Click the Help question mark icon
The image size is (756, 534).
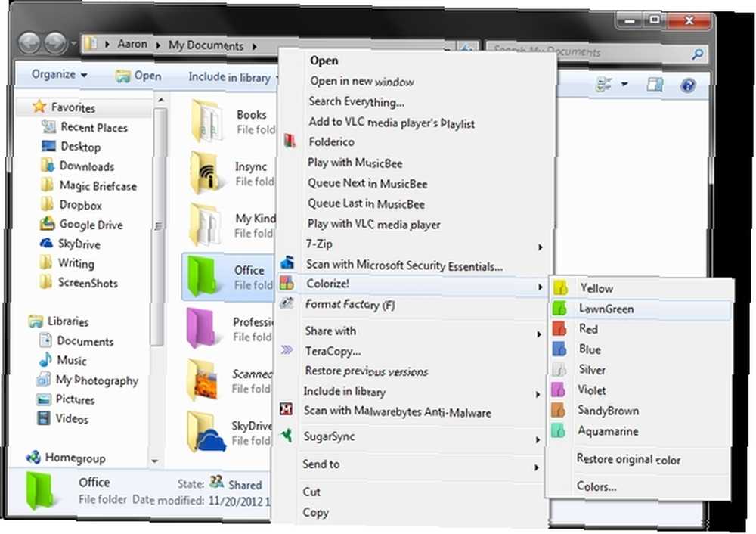pos(688,85)
